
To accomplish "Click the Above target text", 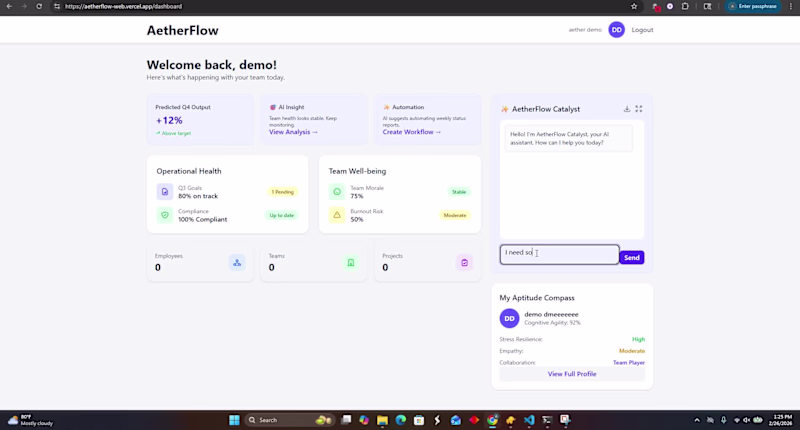I will pyautogui.click(x=176, y=133).
